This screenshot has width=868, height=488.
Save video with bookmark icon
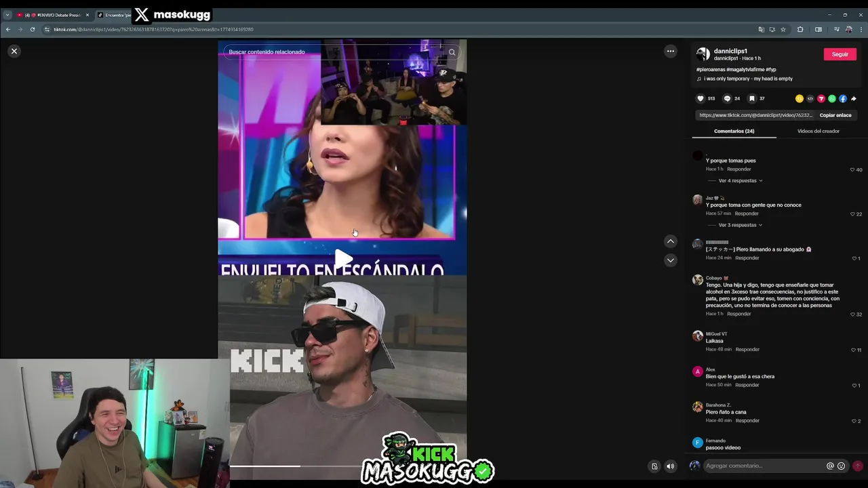751,98
